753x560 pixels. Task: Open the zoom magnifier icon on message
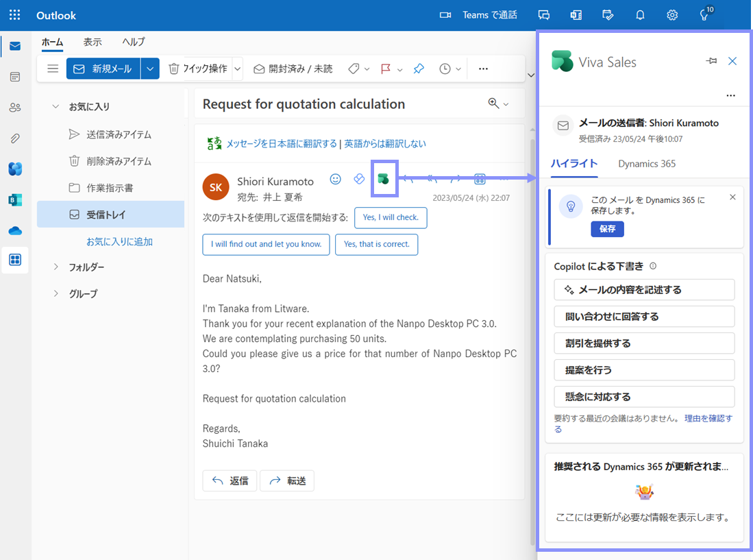pos(493,103)
